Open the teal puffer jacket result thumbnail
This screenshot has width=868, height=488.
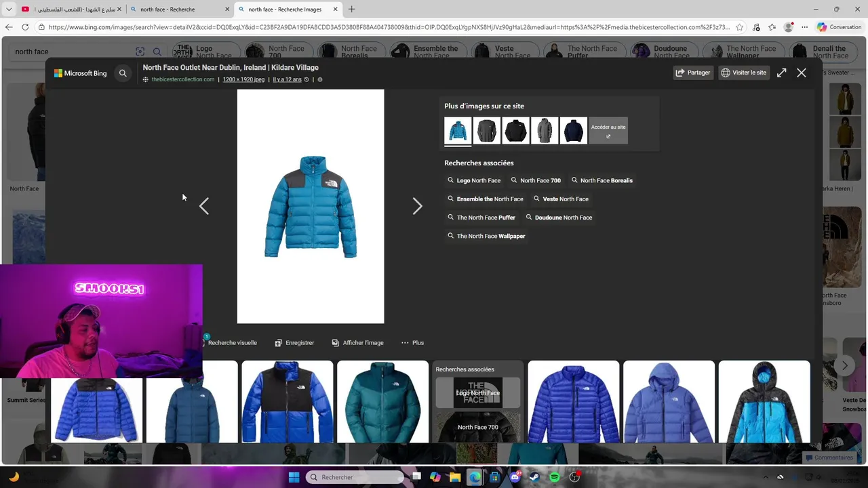[x=382, y=401]
